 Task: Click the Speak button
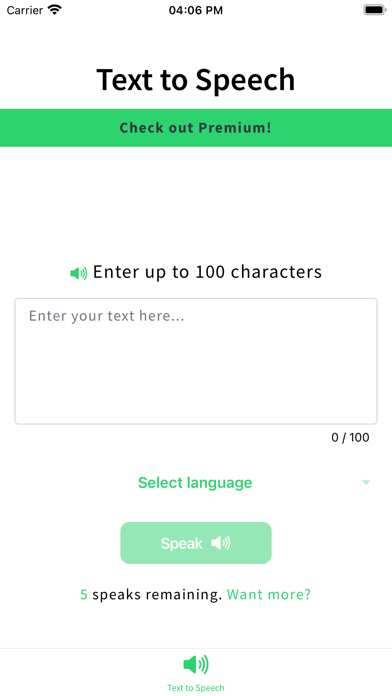pyautogui.click(x=196, y=543)
